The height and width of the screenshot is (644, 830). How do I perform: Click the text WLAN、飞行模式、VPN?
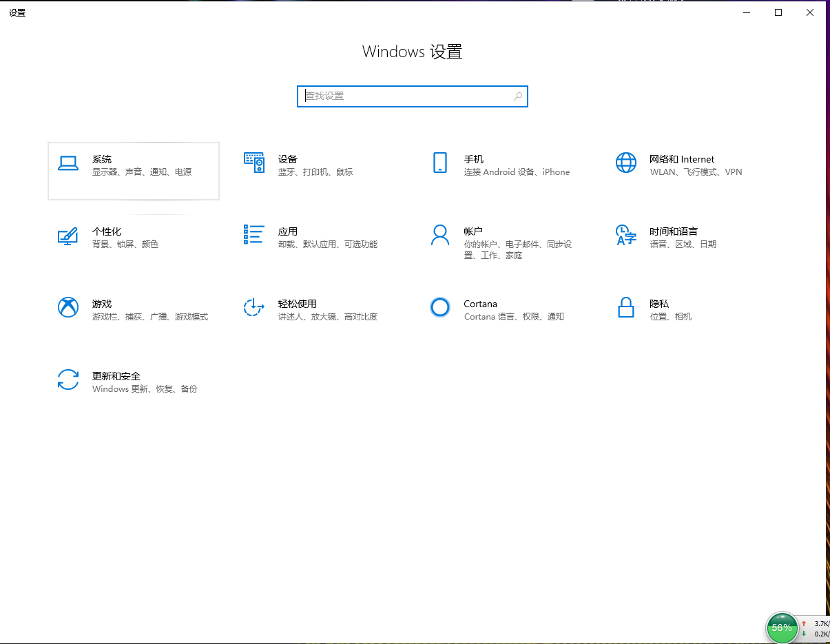(x=696, y=172)
